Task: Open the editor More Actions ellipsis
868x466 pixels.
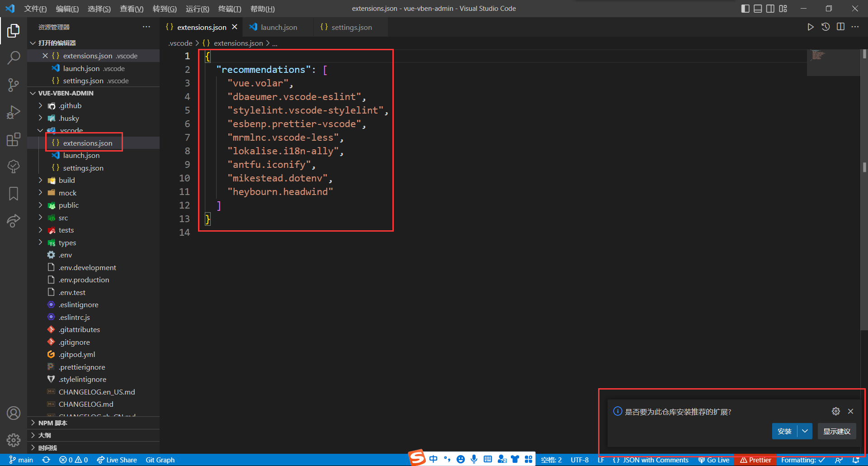Action: click(855, 27)
